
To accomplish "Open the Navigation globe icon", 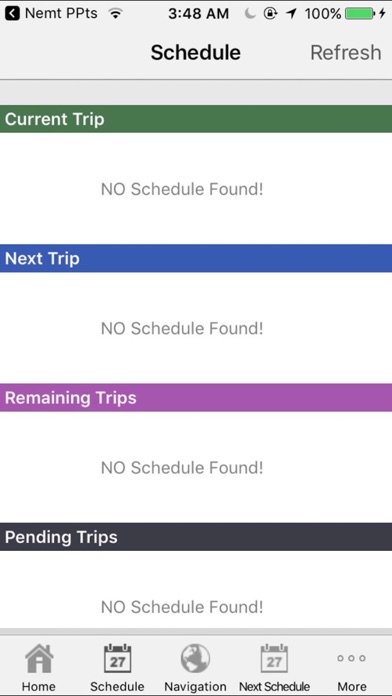I will tap(195, 658).
